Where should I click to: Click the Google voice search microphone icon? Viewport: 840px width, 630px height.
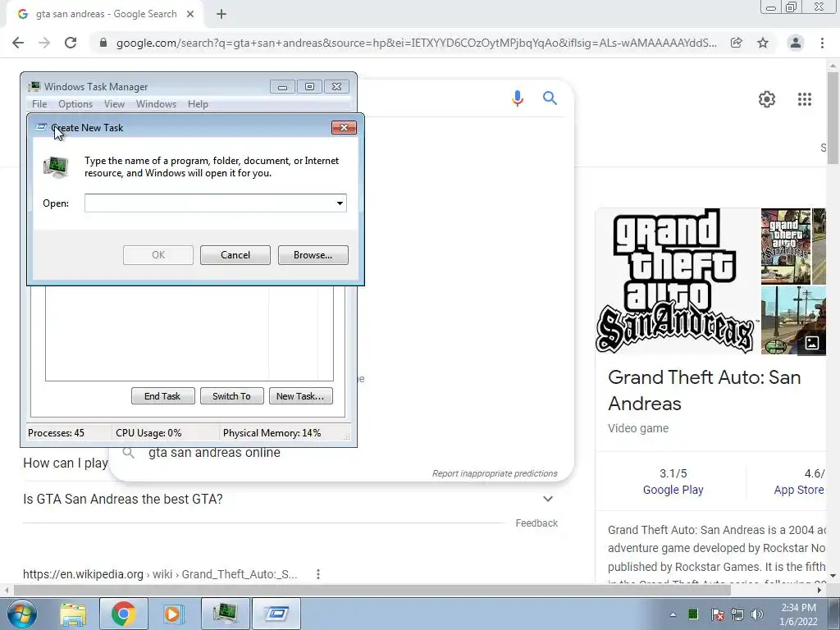point(517,98)
